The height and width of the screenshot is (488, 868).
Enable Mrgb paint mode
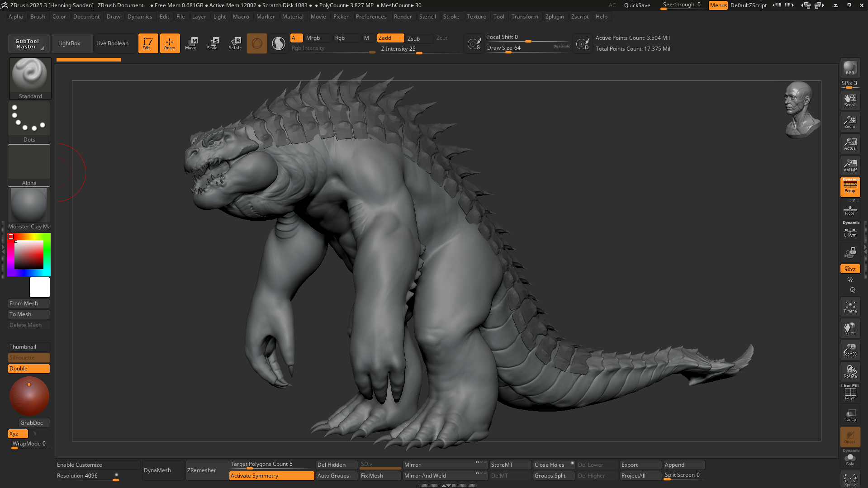point(318,38)
